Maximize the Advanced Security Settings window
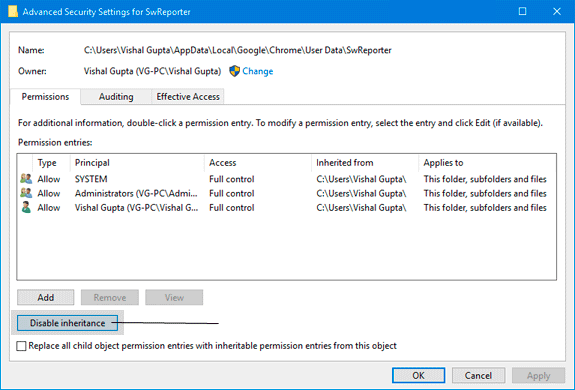The image size is (575, 390). click(x=523, y=11)
